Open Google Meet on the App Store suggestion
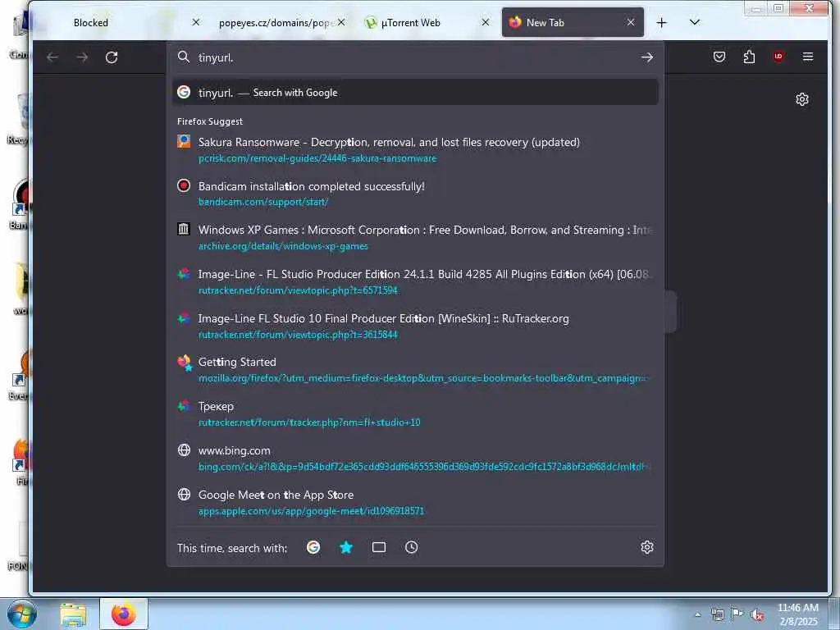This screenshot has width=840, height=630. coord(415,502)
